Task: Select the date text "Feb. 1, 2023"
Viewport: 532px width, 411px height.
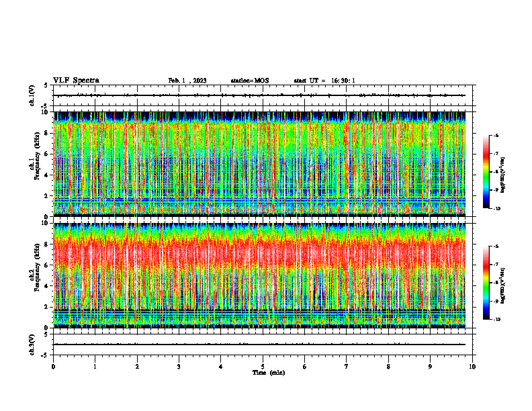Action: [x=187, y=81]
